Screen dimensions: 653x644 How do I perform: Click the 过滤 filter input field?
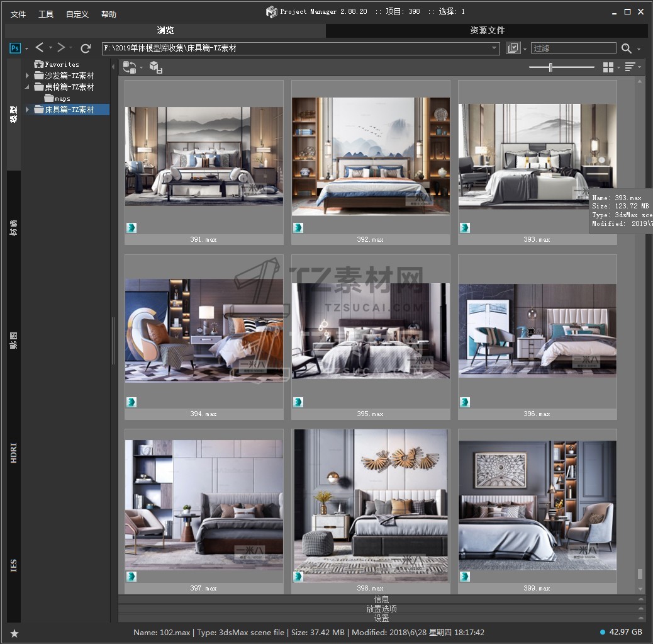pyautogui.click(x=573, y=48)
